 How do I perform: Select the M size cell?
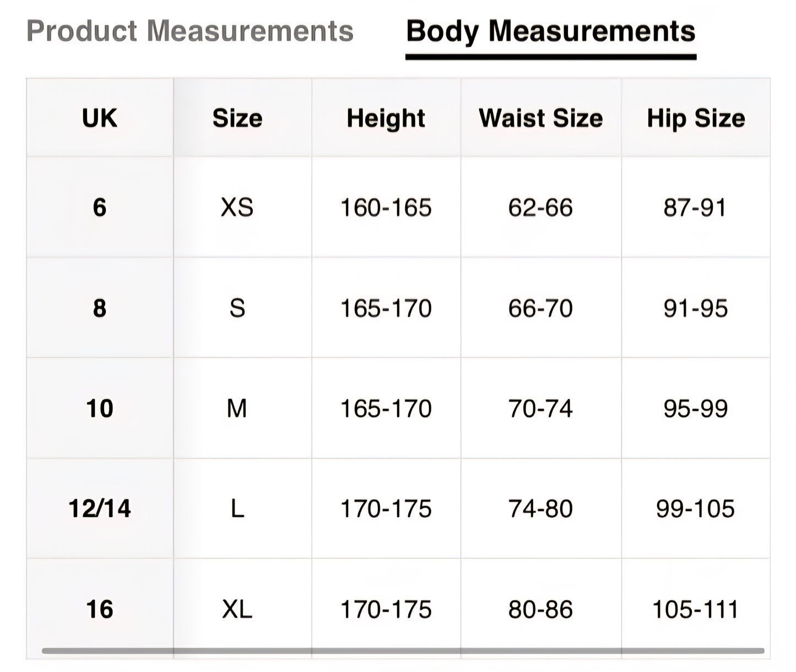tap(237, 408)
